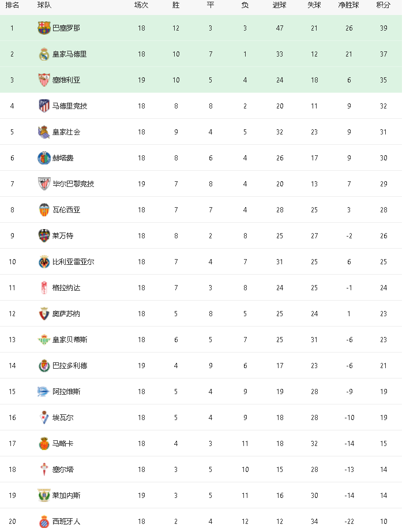This screenshot has height=532, width=406.
Task: Click the 积分 column header
Action: [x=384, y=5]
